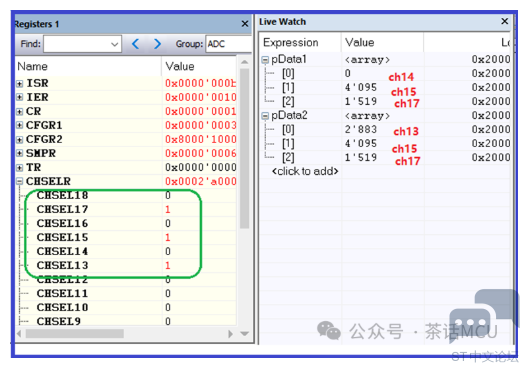Image resolution: width=528 pixels, height=372 pixels.
Task: Click the CHSELR value 0x0002'a000
Action: tap(201, 181)
